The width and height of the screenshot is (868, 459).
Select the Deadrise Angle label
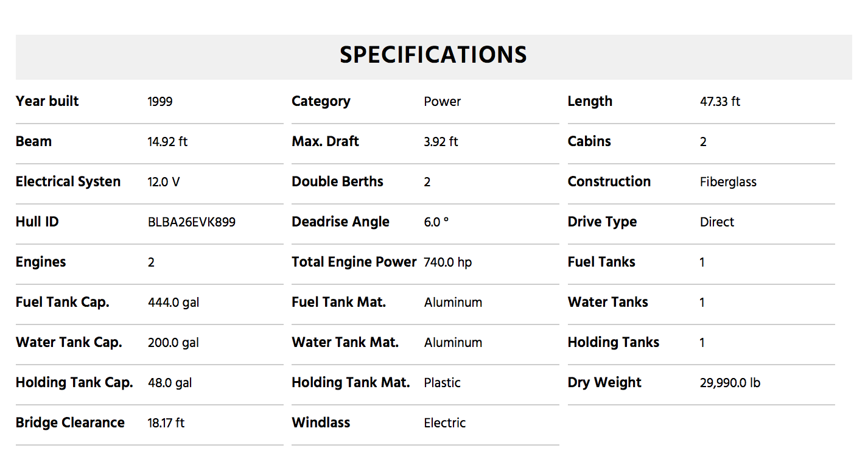pos(340,222)
